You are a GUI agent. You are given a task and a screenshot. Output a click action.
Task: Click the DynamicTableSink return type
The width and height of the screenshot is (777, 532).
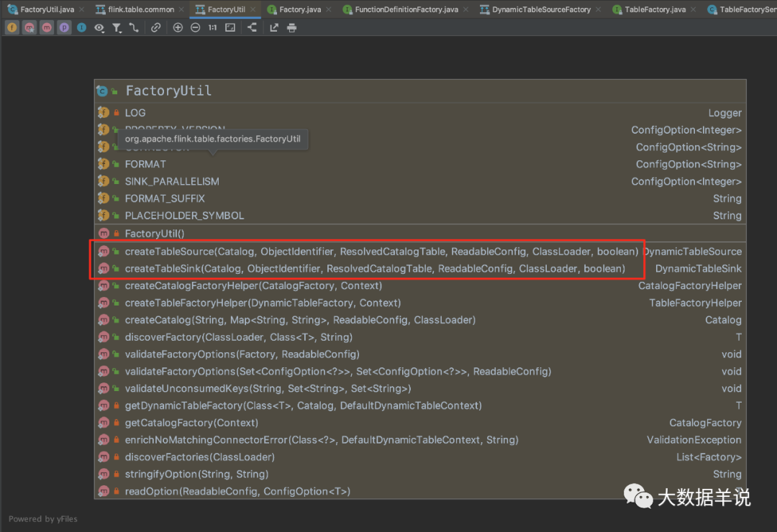click(x=698, y=268)
